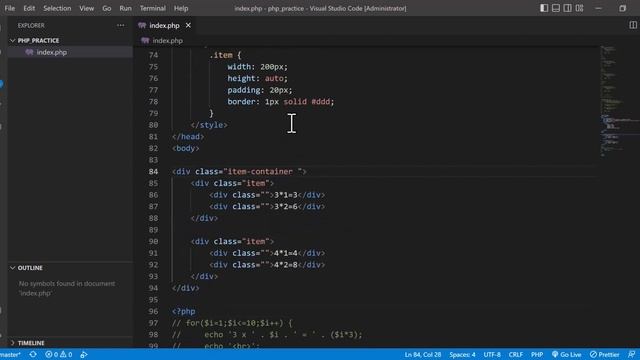Open the File menu
The image size is (640, 360).
pyautogui.click(x=10, y=8)
